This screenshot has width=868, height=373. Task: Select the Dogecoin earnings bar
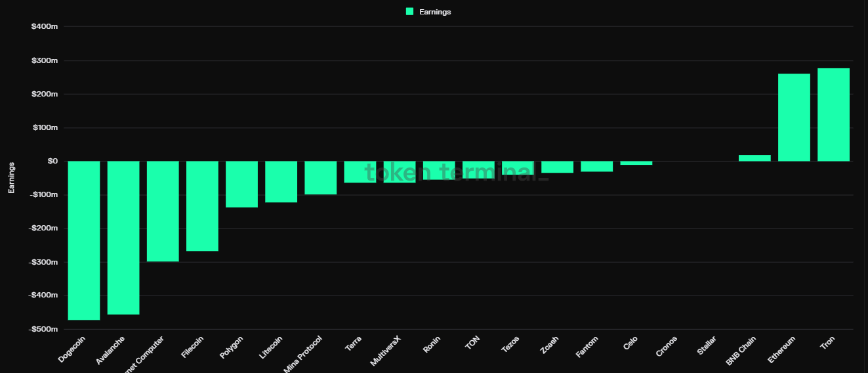[84, 240]
